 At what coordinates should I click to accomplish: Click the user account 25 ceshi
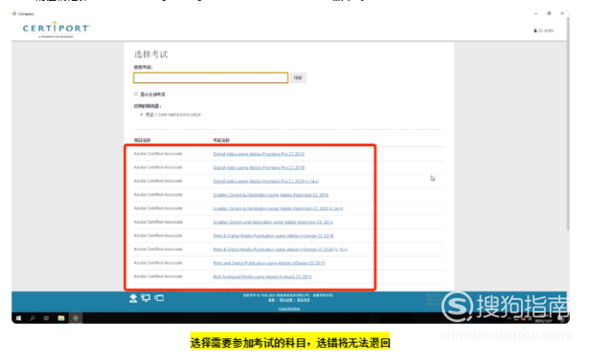pyautogui.click(x=543, y=31)
